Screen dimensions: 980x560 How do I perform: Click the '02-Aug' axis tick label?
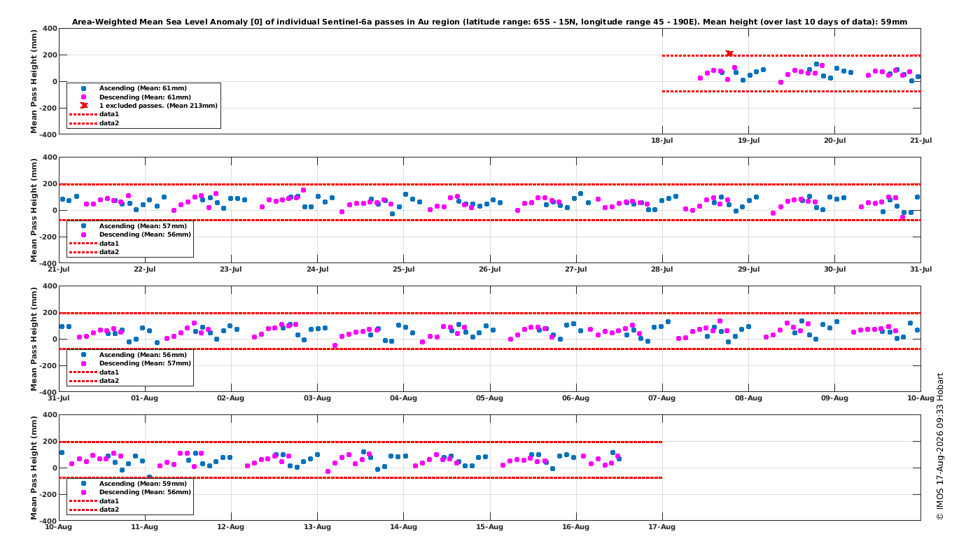pos(231,398)
